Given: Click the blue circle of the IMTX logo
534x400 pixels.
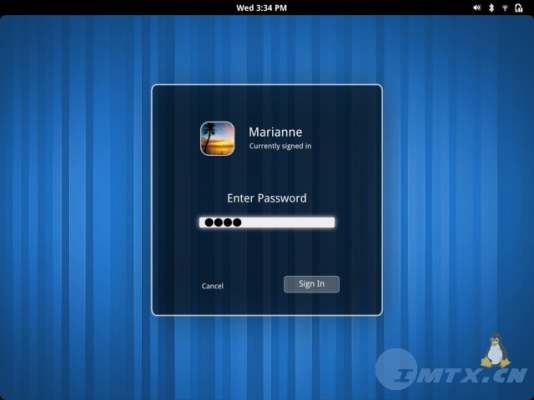Looking at the screenshot, I should coord(396,369).
